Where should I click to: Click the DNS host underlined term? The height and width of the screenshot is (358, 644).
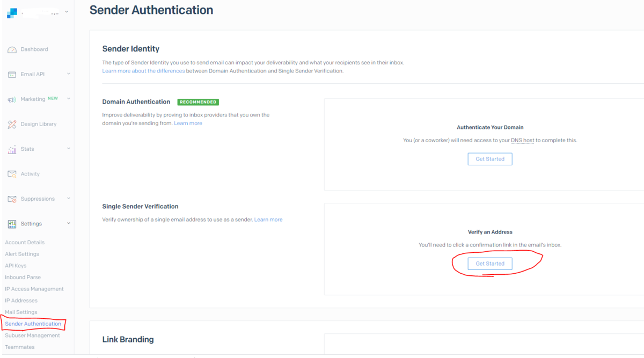click(x=522, y=141)
